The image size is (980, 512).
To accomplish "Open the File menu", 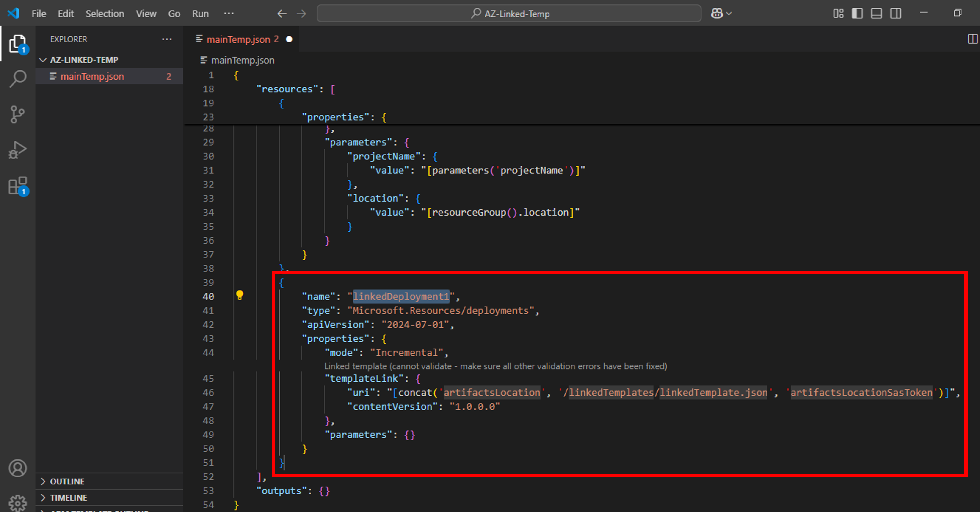I will point(39,13).
